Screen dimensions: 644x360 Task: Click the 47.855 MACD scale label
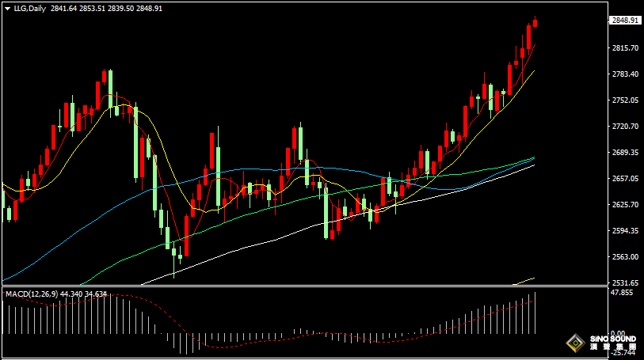(x=623, y=293)
